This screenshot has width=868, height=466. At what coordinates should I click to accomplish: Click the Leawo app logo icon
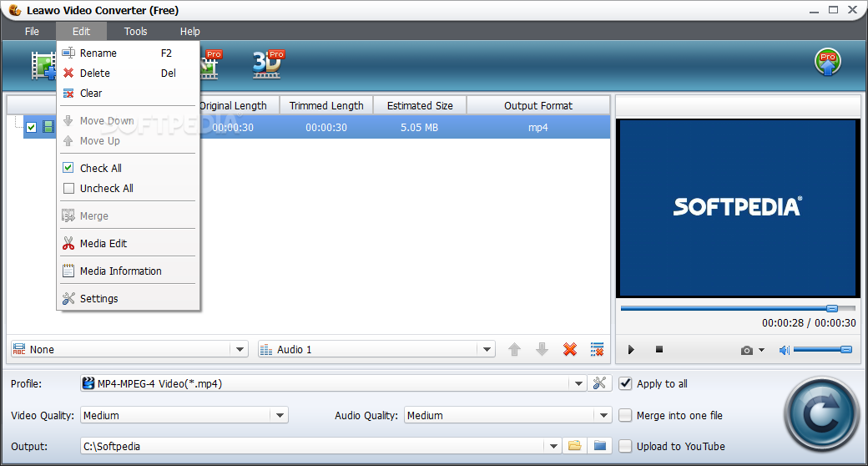(15, 10)
